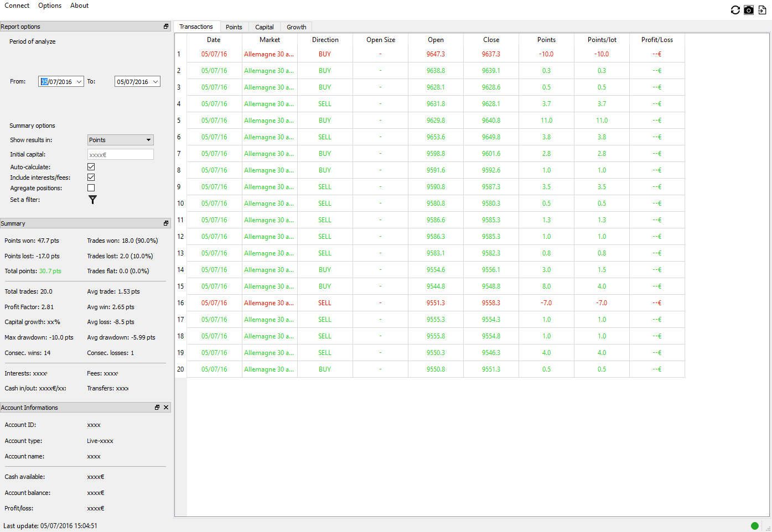Undock the Account Informations panel

[157, 408]
